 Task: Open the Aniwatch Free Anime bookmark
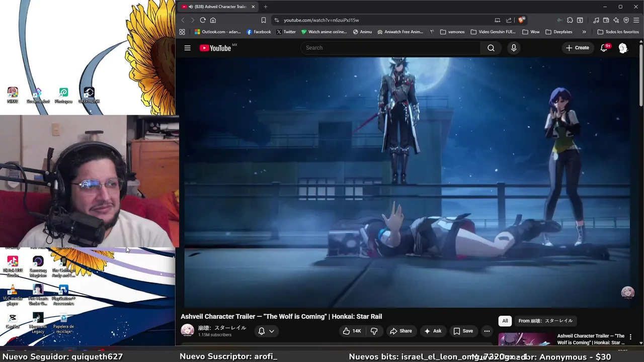[400, 32]
